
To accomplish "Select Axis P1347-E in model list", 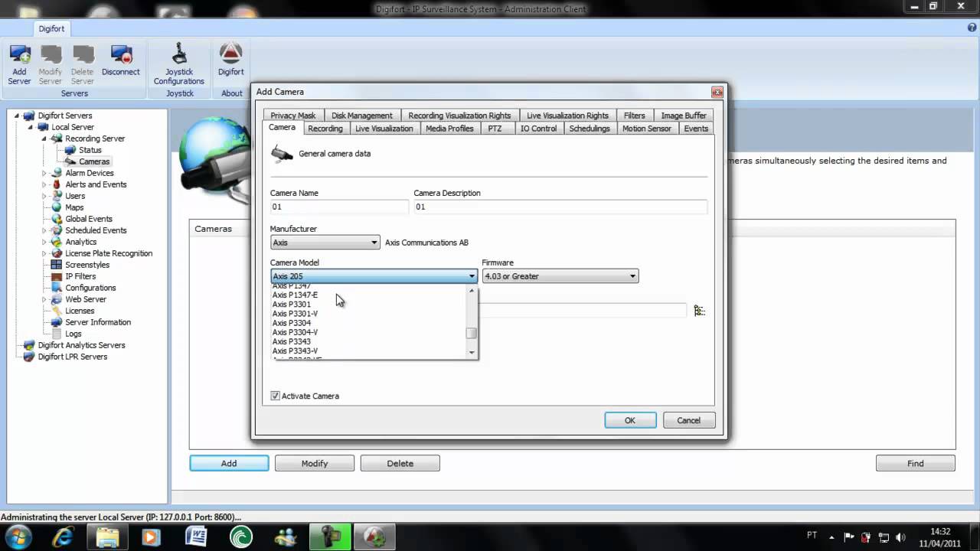I will pos(369,295).
